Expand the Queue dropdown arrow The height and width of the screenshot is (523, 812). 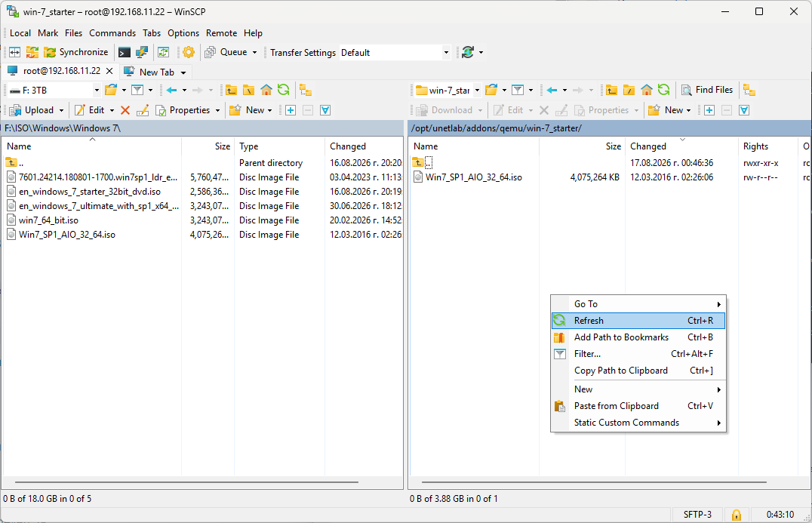tap(254, 52)
